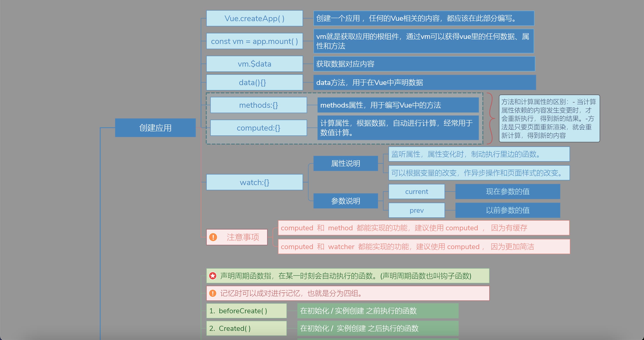Image resolution: width=644 pixels, height=340 pixels.
Task: Click the text data方法，用于在Vue中声明数据
Action: (425, 82)
